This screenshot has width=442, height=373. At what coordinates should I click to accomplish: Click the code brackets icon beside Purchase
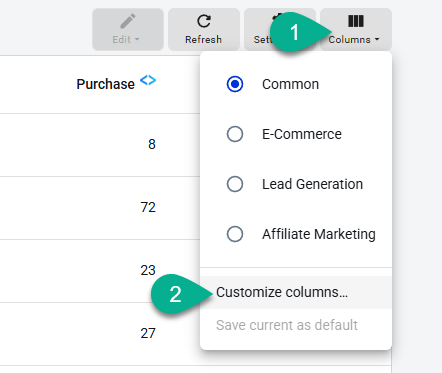148,80
